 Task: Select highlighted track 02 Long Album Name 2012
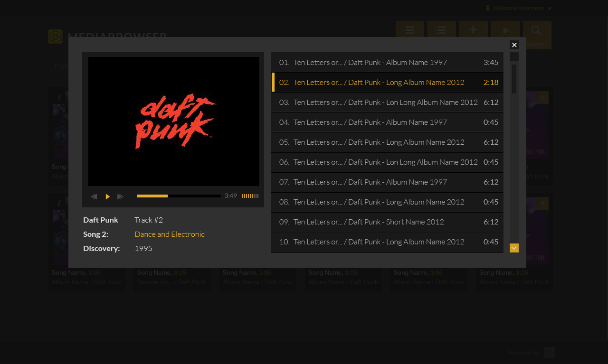coord(387,82)
